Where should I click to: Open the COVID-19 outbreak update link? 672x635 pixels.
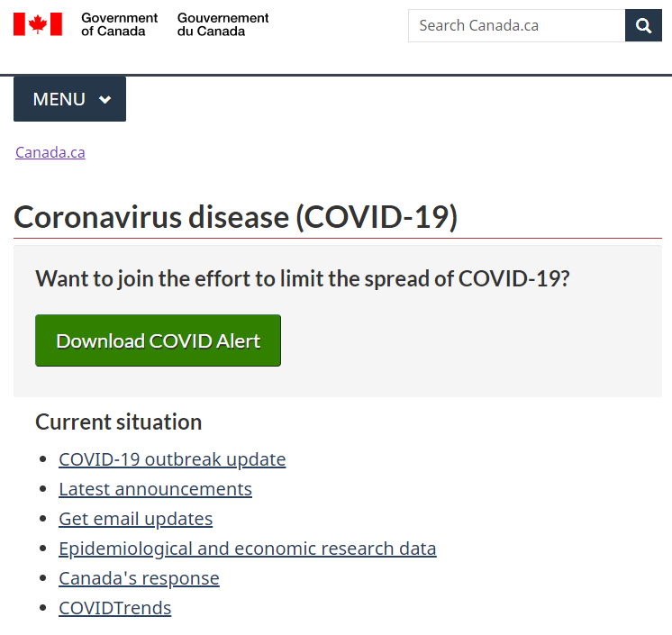pos(172,459)
